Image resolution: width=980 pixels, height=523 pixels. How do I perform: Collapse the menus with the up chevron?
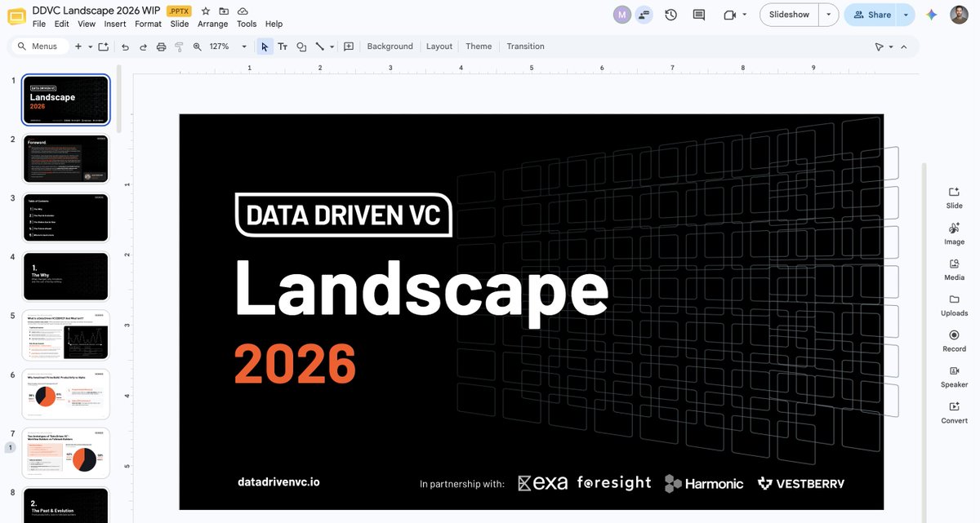tap(904, 47)
